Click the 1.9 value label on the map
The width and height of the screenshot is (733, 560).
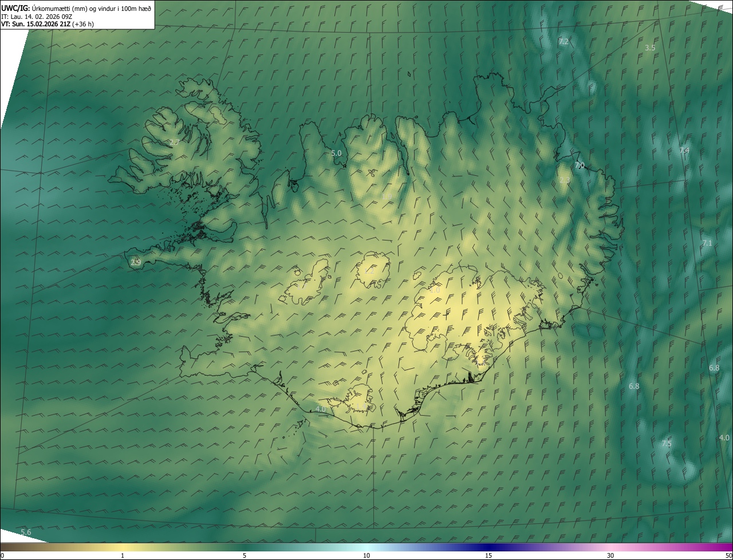point(387,197)
